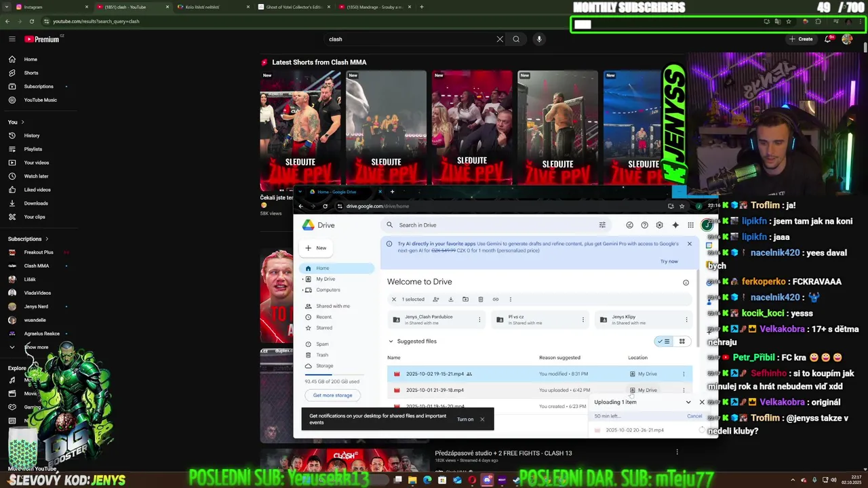868x488 pixels.
Task: Open menu for Jenys Klipy folder
Action: pos(686,319)
